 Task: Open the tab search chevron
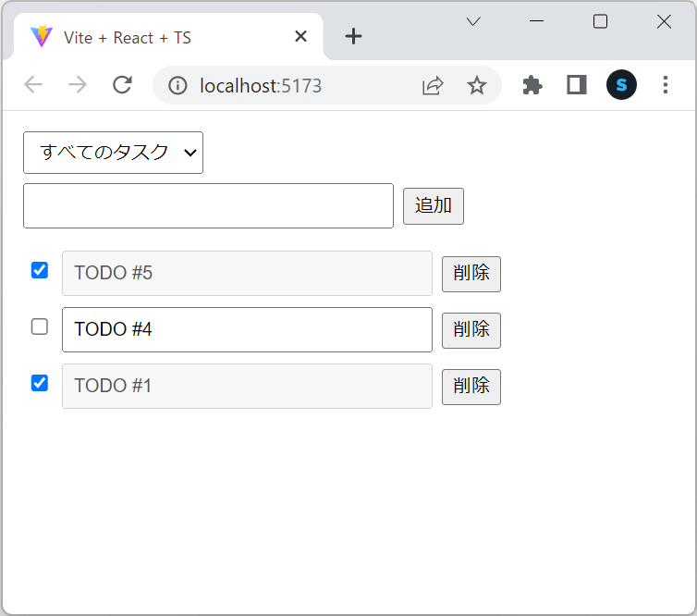point(473,21)
